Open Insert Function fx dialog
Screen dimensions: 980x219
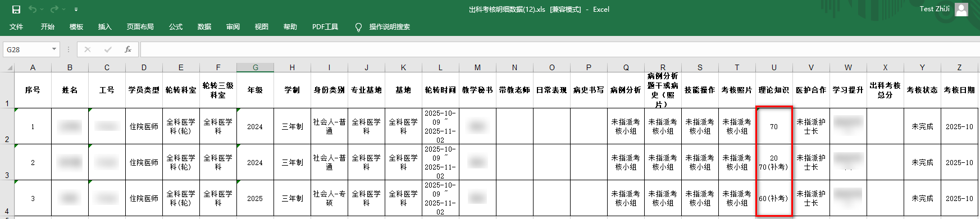[128, 49]
